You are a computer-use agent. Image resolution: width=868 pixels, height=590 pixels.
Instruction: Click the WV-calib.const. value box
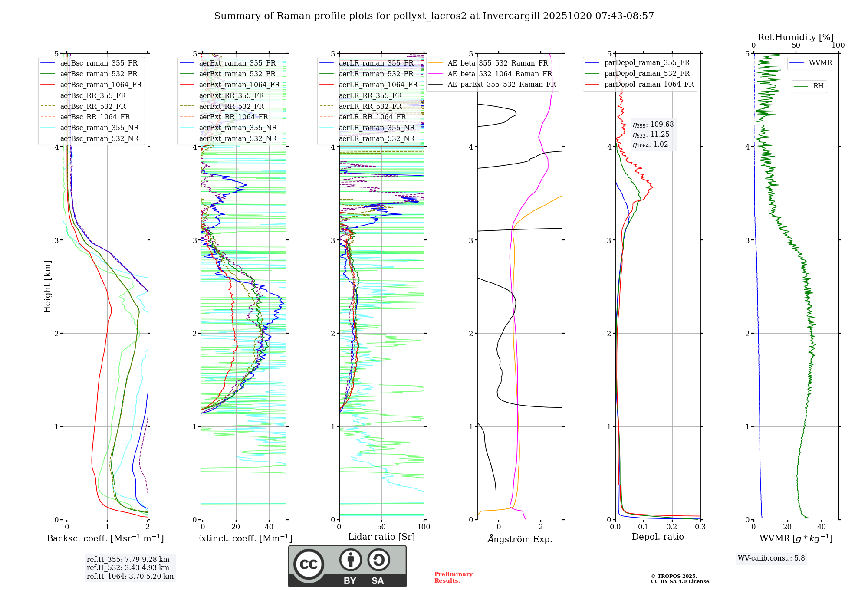pos(771,558)
